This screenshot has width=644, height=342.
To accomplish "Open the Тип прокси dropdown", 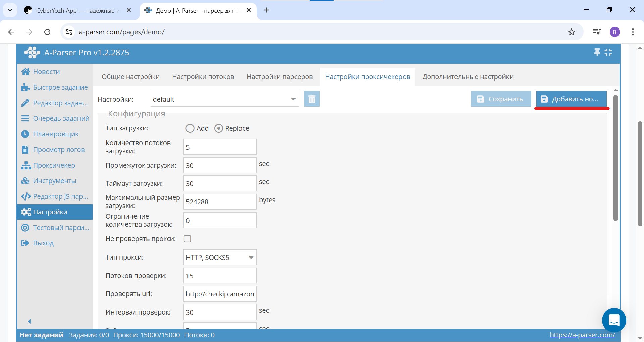I will tap(251, 258).
